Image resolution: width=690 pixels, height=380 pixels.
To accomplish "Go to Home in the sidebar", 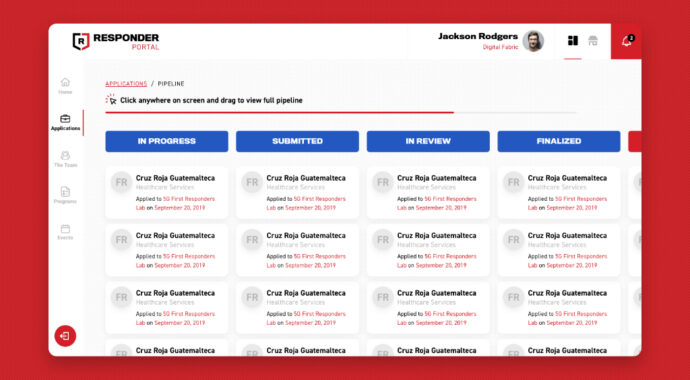I will click(x=65, y=86).
